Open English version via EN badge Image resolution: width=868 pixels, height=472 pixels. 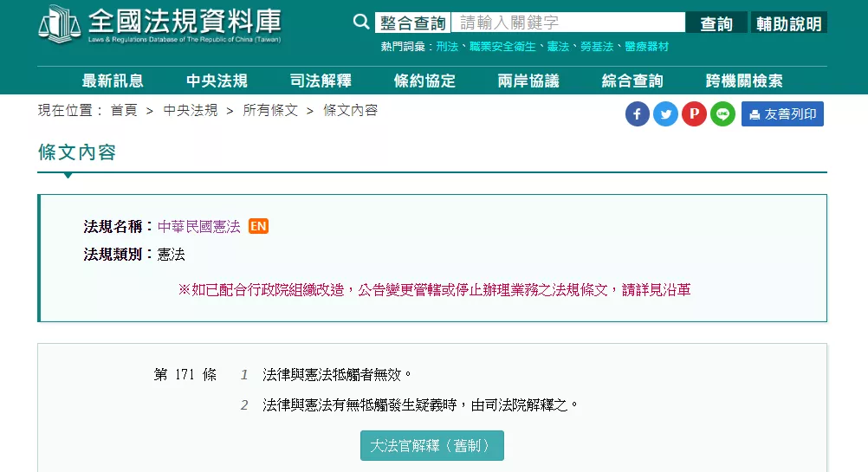(258, 226)
